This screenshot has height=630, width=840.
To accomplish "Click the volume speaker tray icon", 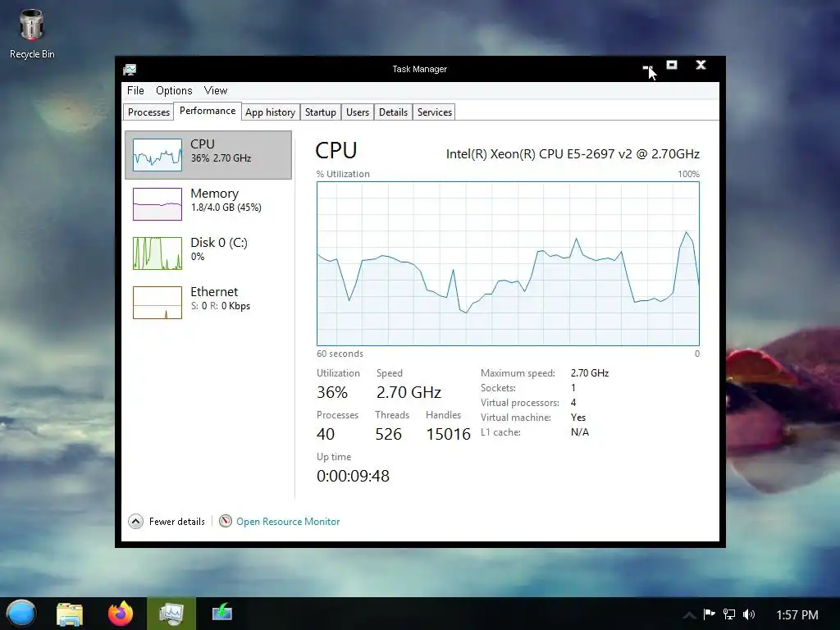I will tap(749, 614).
